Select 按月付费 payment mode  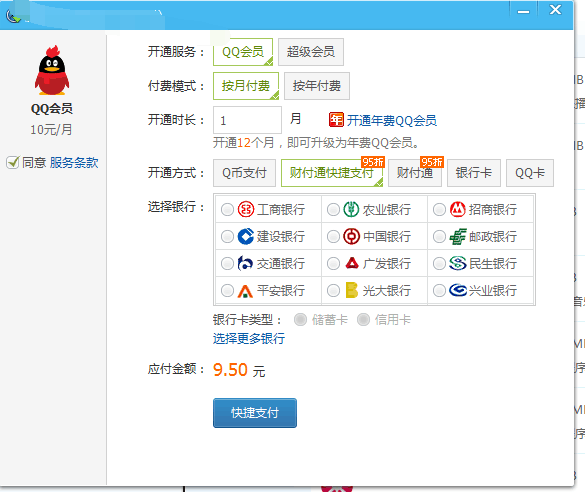(246, 86)
